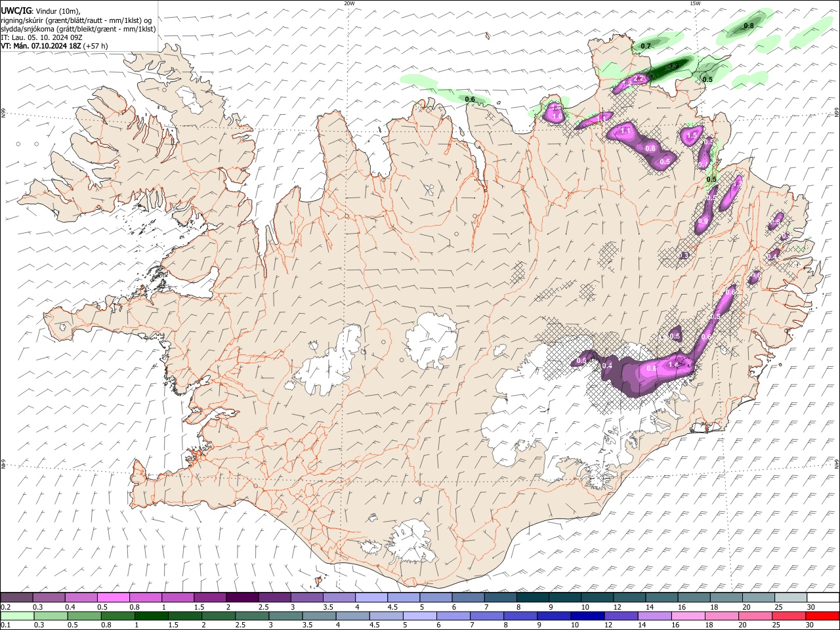The height and width of the screenshot is (630, 840).
Task: Select the dark 2 swatch in the upper legend row
Action: [x=241, y=597]
